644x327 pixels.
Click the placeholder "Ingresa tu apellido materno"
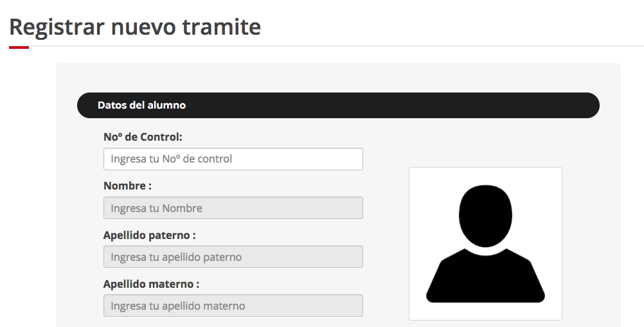click(177, 306)
